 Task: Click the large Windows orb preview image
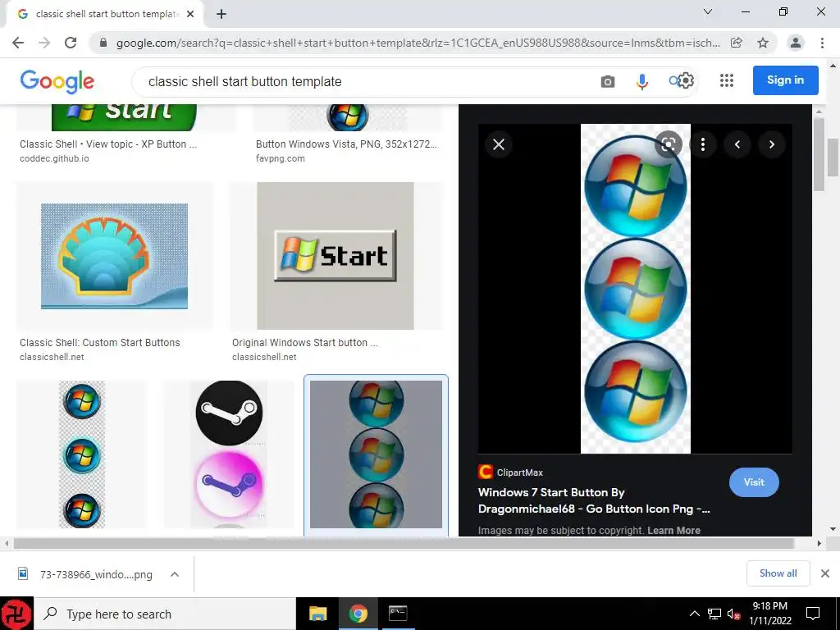click(x=636, y=289)
